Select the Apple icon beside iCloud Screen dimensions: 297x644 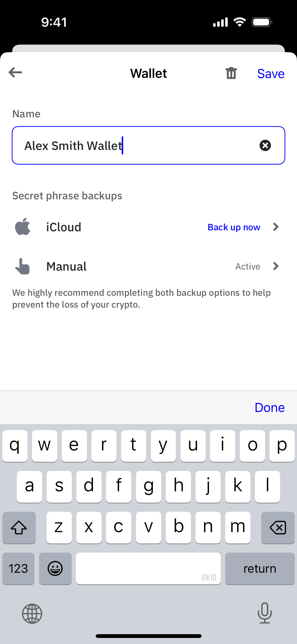(22, 227)
